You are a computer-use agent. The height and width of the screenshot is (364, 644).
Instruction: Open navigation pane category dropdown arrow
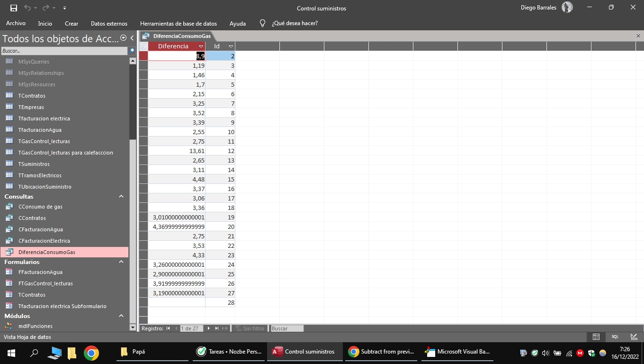click(x=124, y=38)
